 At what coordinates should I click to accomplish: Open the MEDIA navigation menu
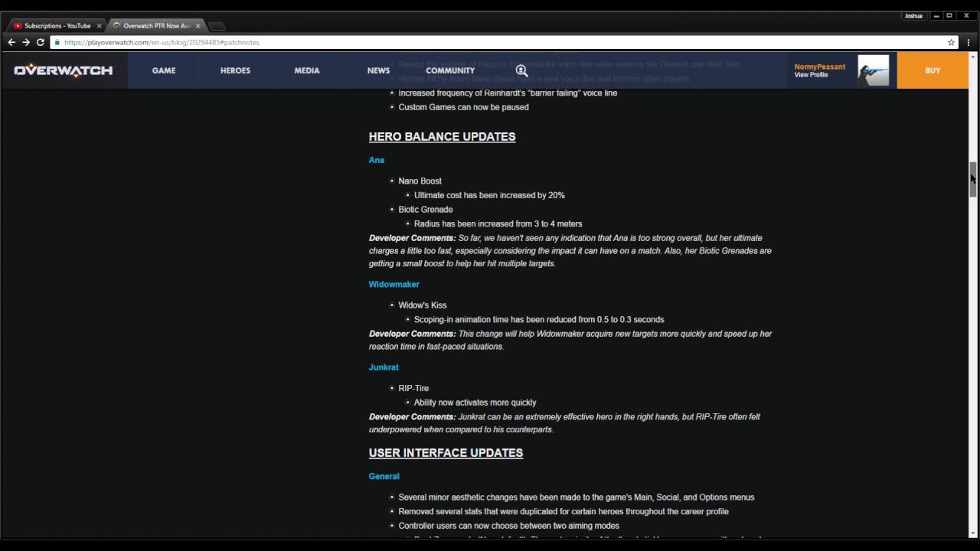coord(307,70)
